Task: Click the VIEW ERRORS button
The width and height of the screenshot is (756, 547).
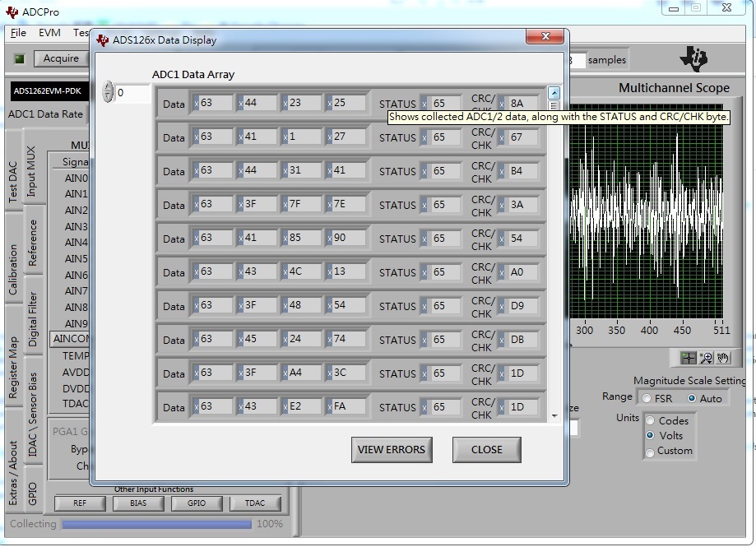Action: (x=392, y=450)
